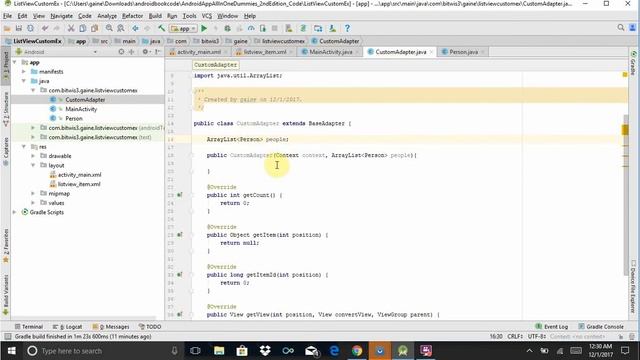The height and width of the screenshot is (360, 640).
Task: Open project panel settings gear icon
Action: [145, 52]
